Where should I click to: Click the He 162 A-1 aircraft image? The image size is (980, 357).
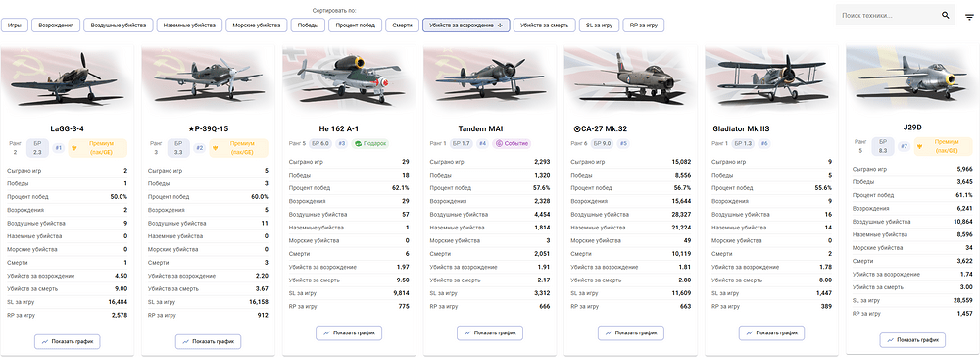(x=349, y=78)
